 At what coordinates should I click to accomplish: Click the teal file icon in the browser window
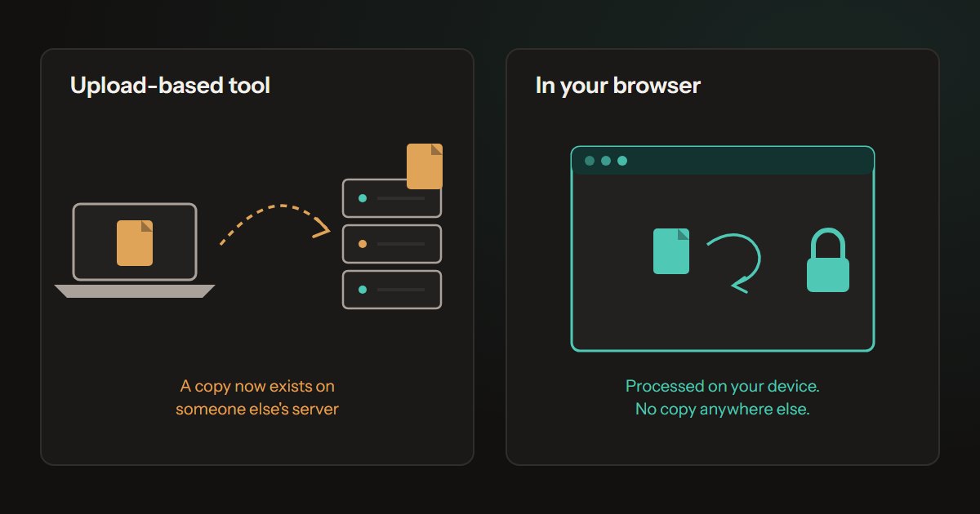671,250
